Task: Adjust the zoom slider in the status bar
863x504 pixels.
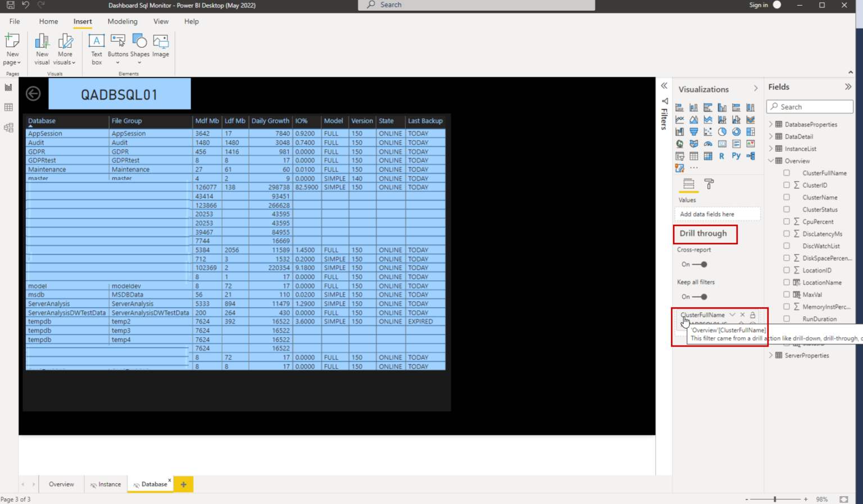Action: tap(774, 499)
